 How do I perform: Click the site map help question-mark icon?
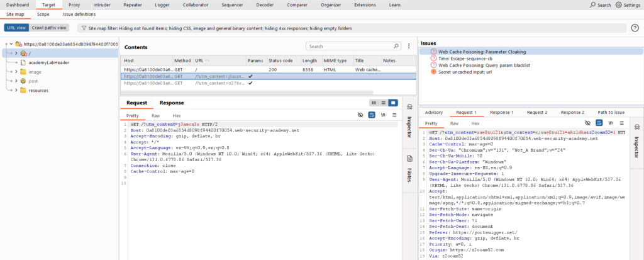[x=635, y=28]
